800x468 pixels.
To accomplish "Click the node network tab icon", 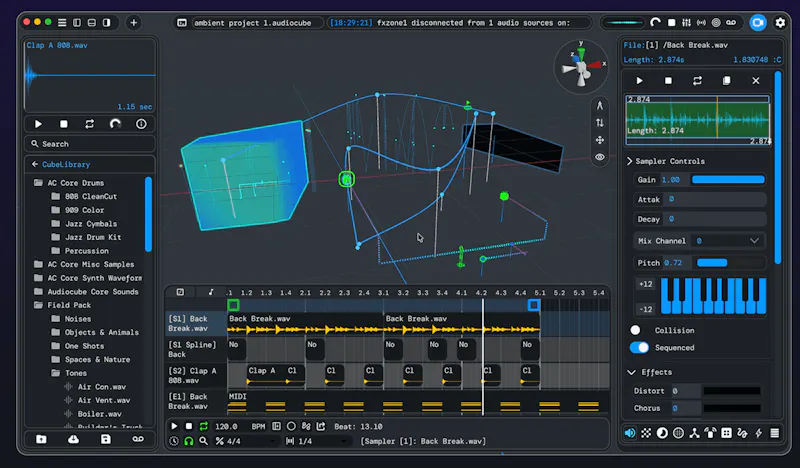I will coord(694,433).
